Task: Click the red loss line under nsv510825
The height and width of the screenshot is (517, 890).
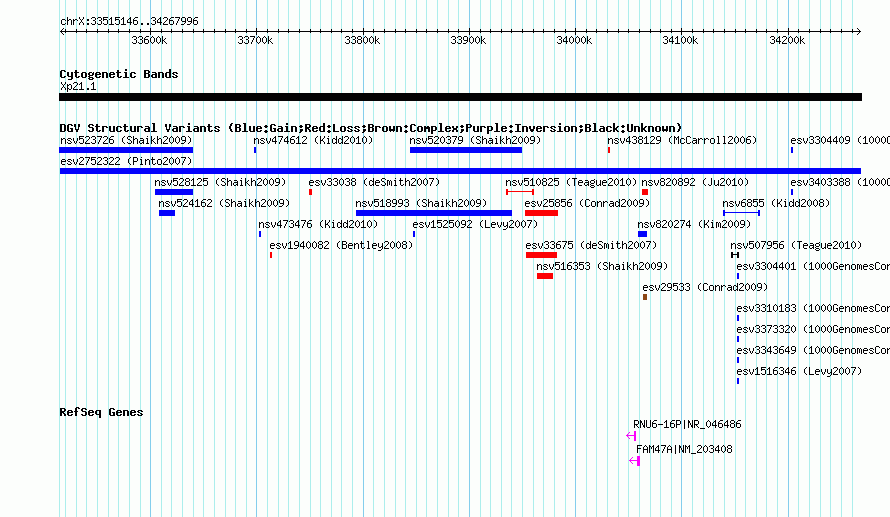Action: point(520,192)
